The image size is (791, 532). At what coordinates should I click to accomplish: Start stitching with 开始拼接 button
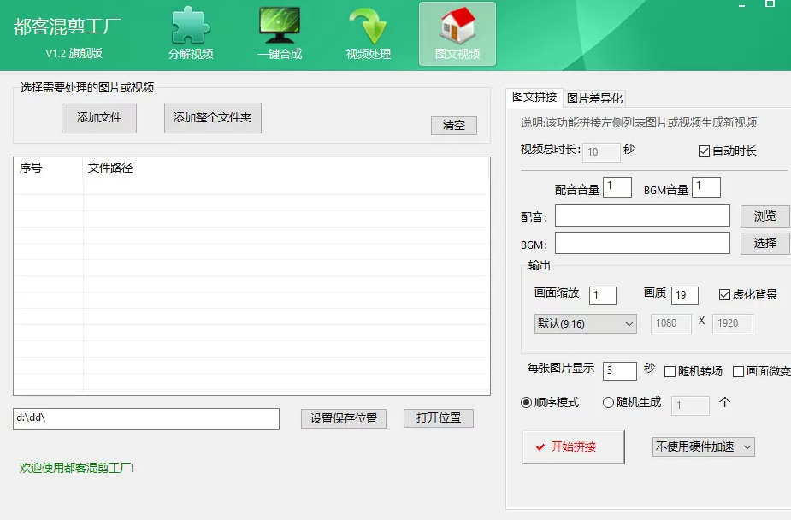pos(573,446)
